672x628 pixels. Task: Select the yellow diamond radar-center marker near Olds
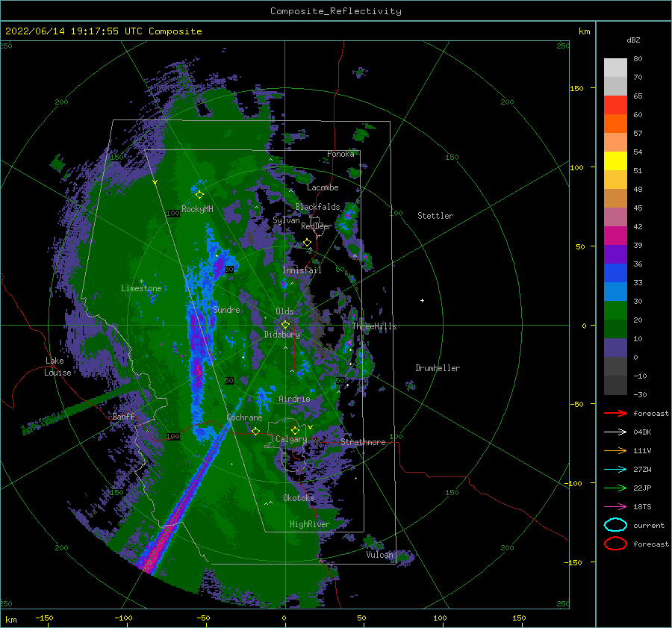pyautogui.click(x=285, y=325)
